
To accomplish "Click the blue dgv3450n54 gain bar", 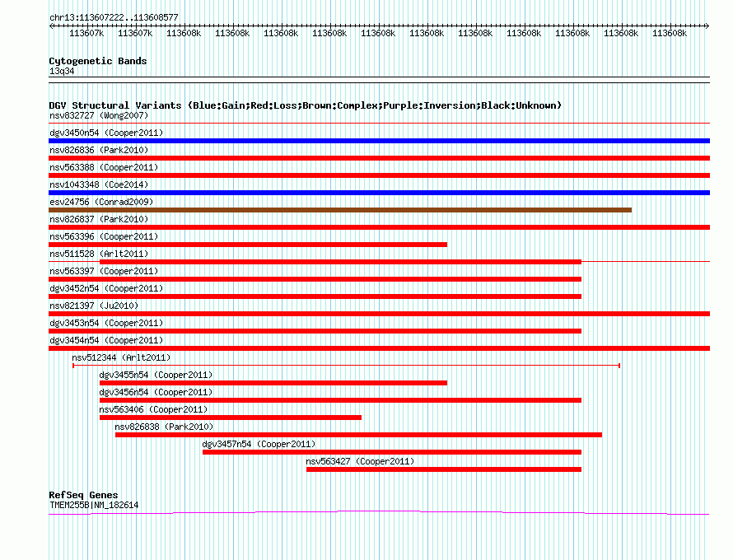I will tap(379, 141).
